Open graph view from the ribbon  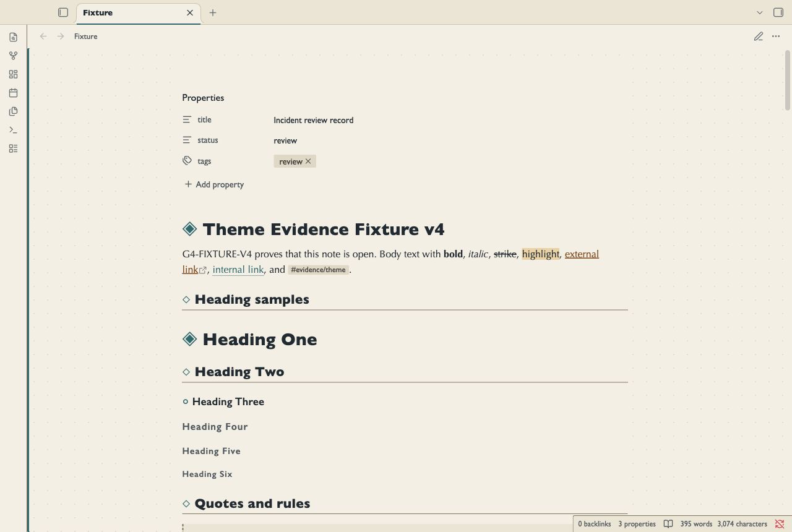[13, 56]
